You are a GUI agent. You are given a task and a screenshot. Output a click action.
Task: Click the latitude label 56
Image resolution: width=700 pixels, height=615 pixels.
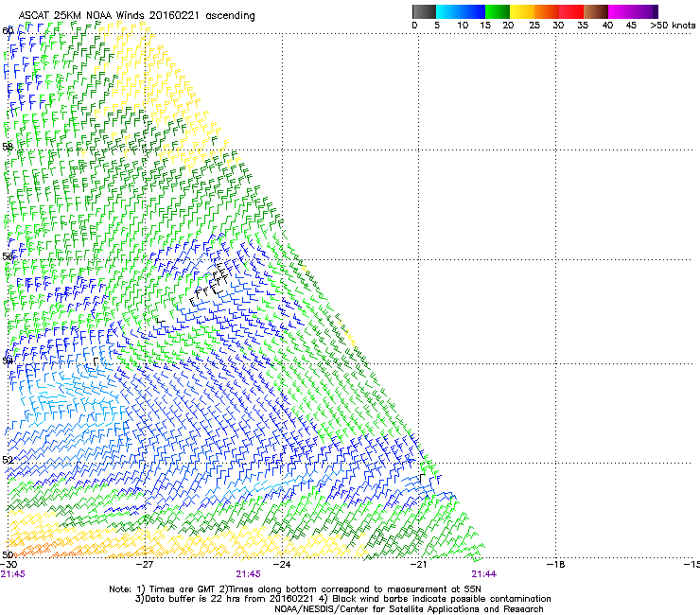click(x=8, y=256)
